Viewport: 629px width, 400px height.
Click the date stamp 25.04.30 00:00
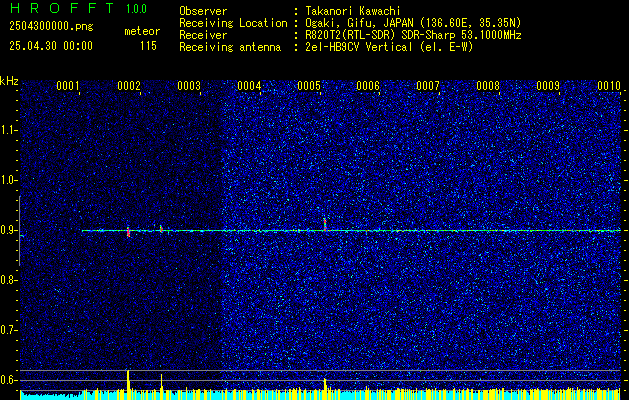point(51,46)
